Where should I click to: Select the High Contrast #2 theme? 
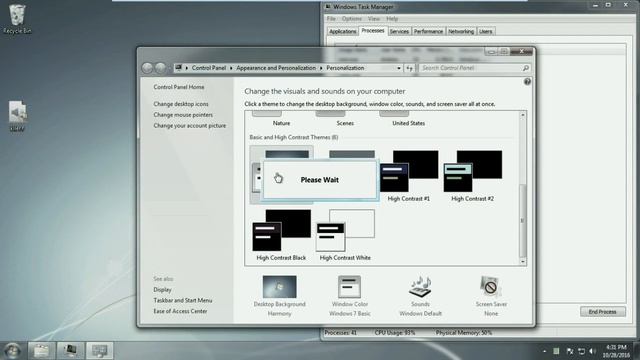tap(472, 176)
